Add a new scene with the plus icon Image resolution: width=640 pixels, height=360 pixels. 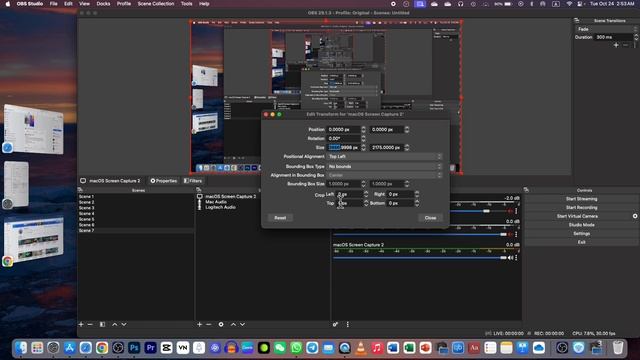pos(81,324)
